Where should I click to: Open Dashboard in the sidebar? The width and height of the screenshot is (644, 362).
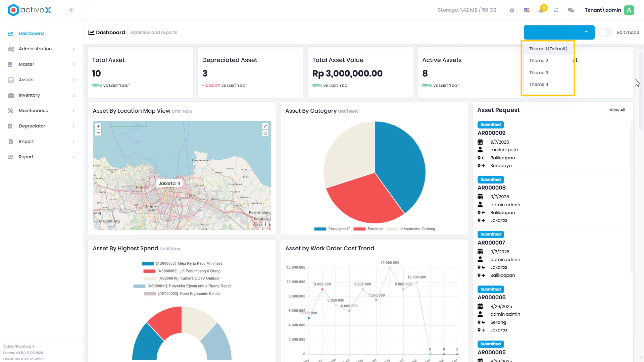point(31,34)
